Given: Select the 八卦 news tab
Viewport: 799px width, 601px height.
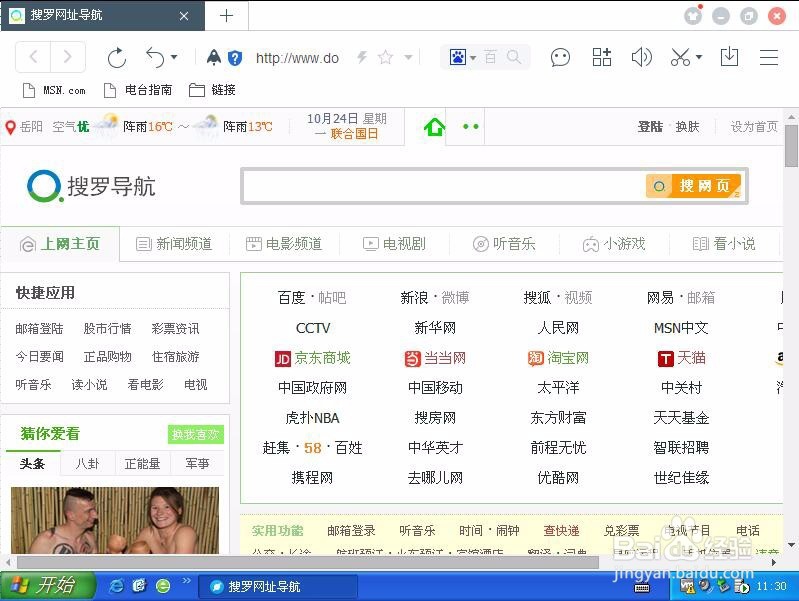Looking at the screenshot, I should [x=88, y=463].
